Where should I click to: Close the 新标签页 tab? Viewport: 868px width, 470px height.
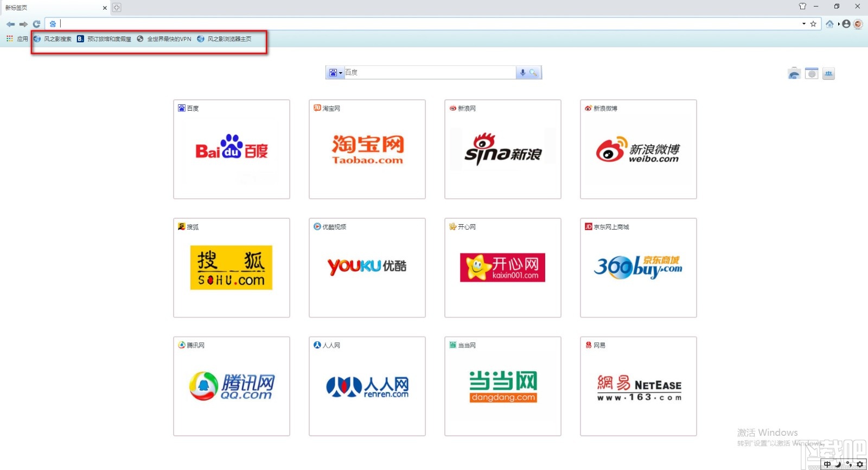tap(105, 8)
